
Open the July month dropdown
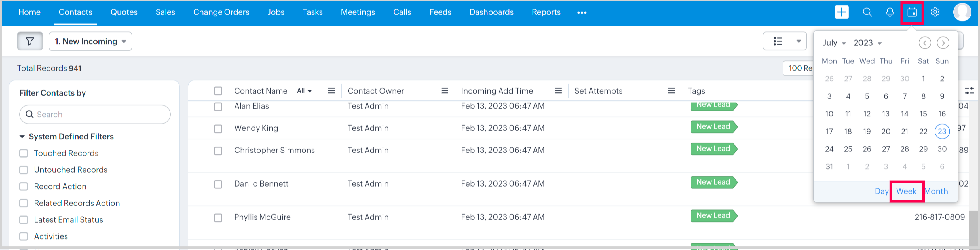834,43
